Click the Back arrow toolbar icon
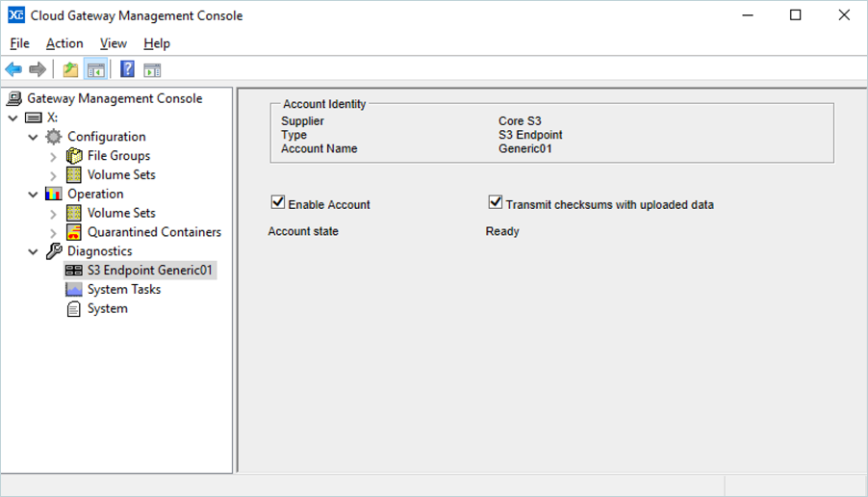 click(x=13, y=69)
